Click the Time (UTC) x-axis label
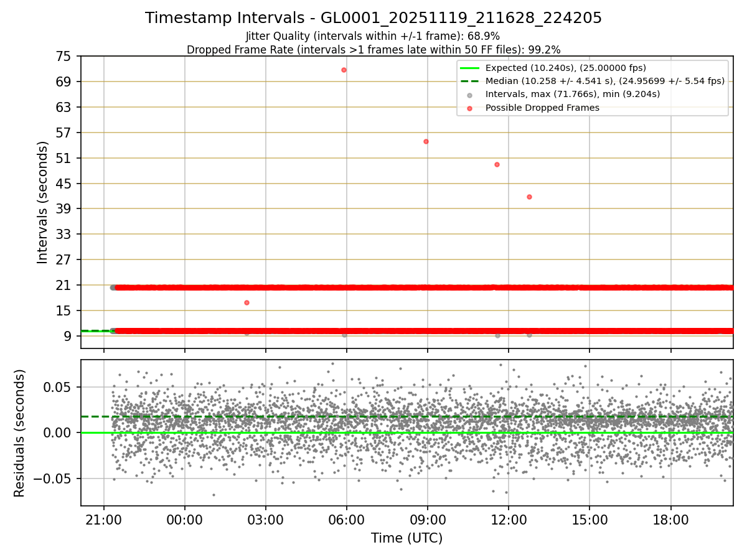Viewport: 747px width, 560px height. click(406, 538)
